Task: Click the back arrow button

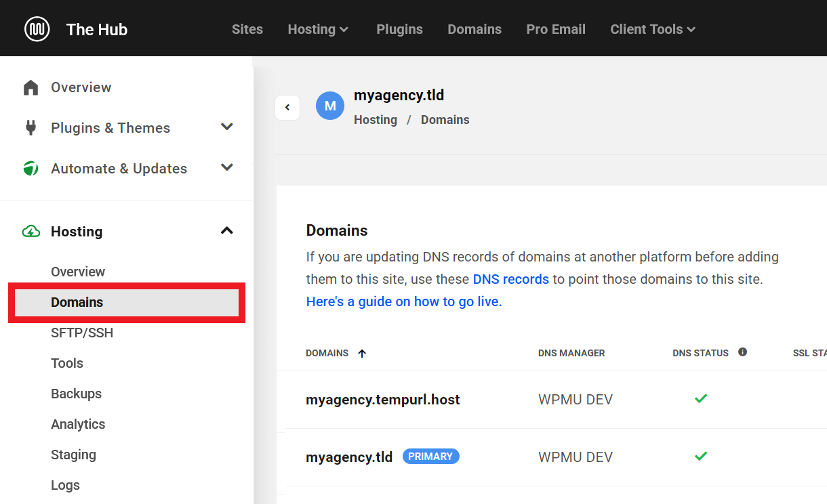Action: pyautogui.click(x=287, y=107)
